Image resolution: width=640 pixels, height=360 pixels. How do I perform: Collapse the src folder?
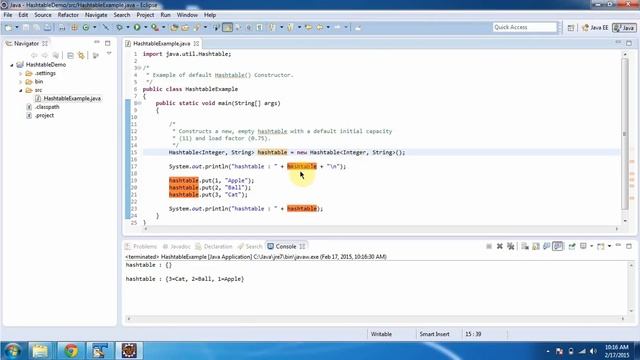(20, 90)
